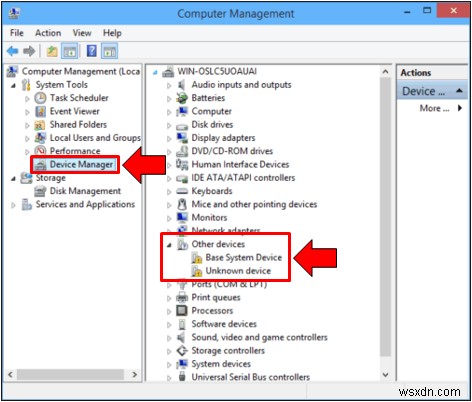Expand Services and Applications node
The image size is (472, 402).
coord(13,205)
